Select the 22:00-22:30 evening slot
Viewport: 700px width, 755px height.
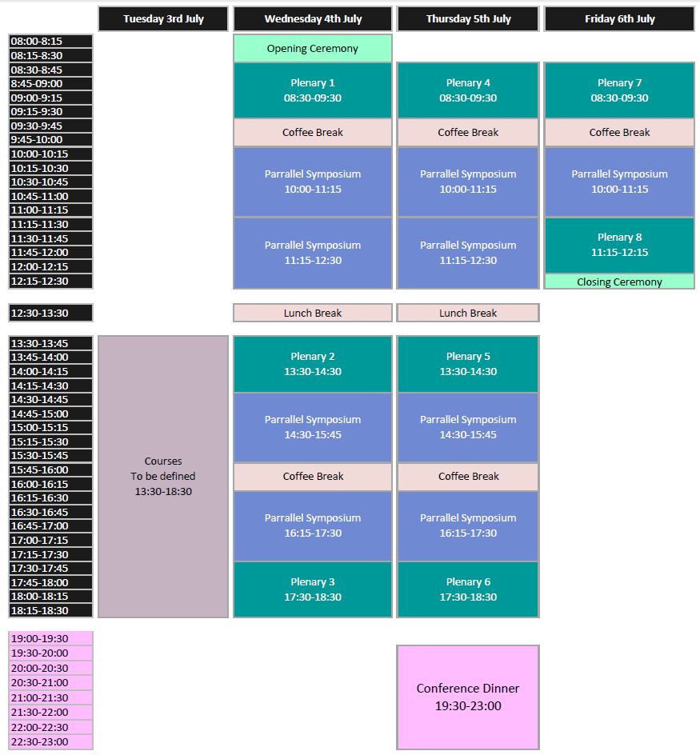[x=50, y=727]
